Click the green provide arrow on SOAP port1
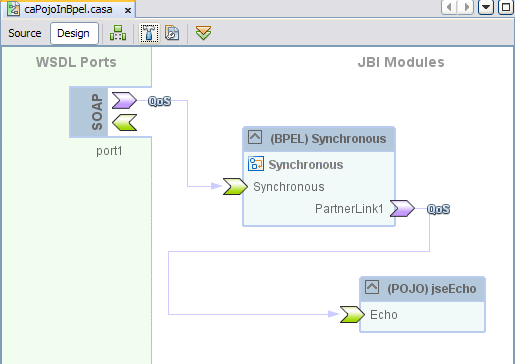This screenshot has height=364, width=515. pos(124,122)
